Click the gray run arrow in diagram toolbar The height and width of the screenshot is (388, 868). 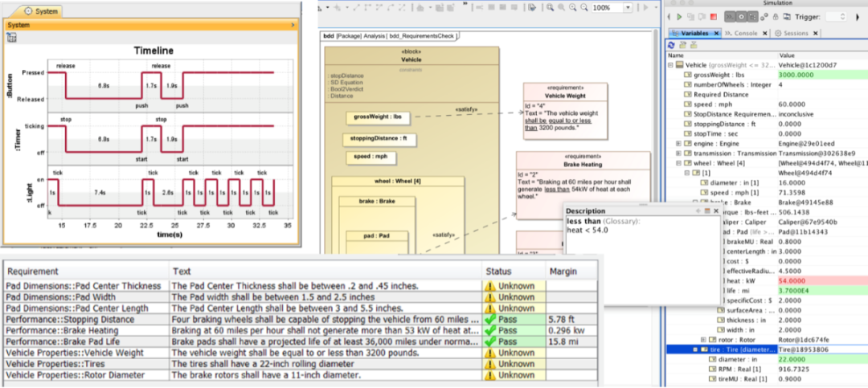tap(645, 8)
